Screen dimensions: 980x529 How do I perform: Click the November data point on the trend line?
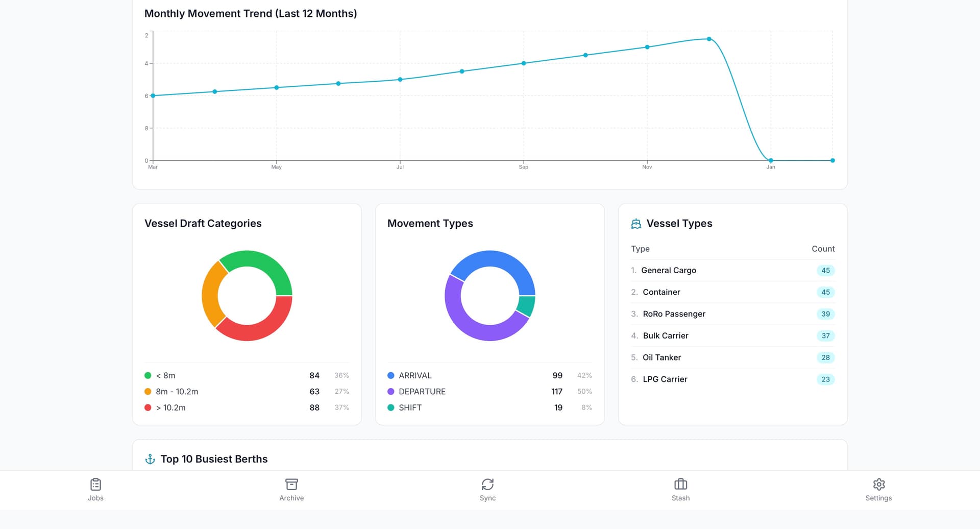click(x=646, y=47)
